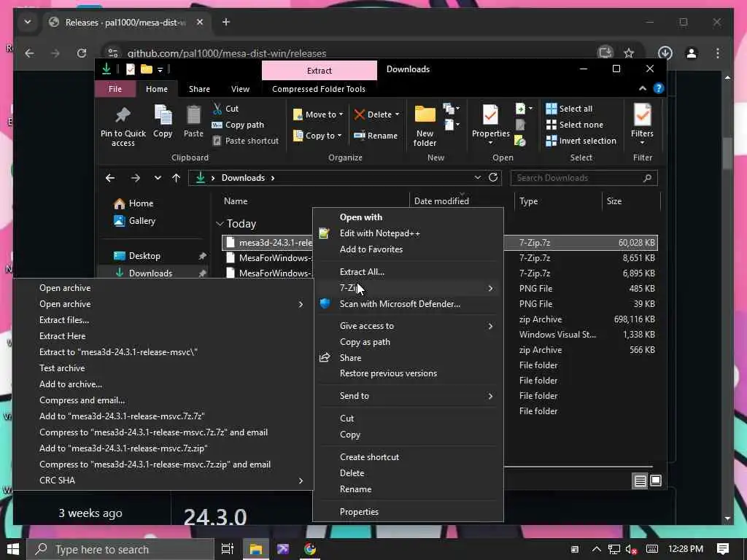The width and height of the screenshot is (747, 560).
Task: Click Invert selection in ribbon
Action: click(581, 141)
